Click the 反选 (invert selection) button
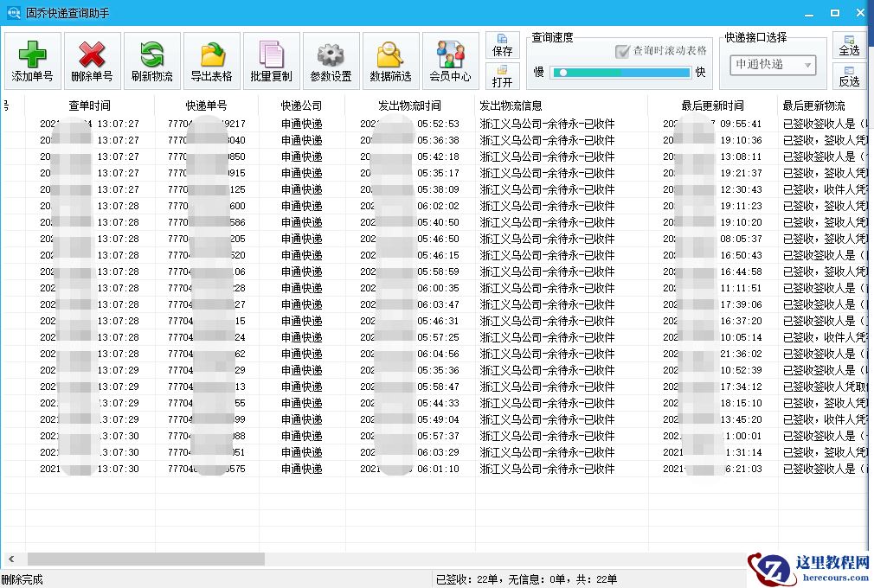 pos(849,77)
